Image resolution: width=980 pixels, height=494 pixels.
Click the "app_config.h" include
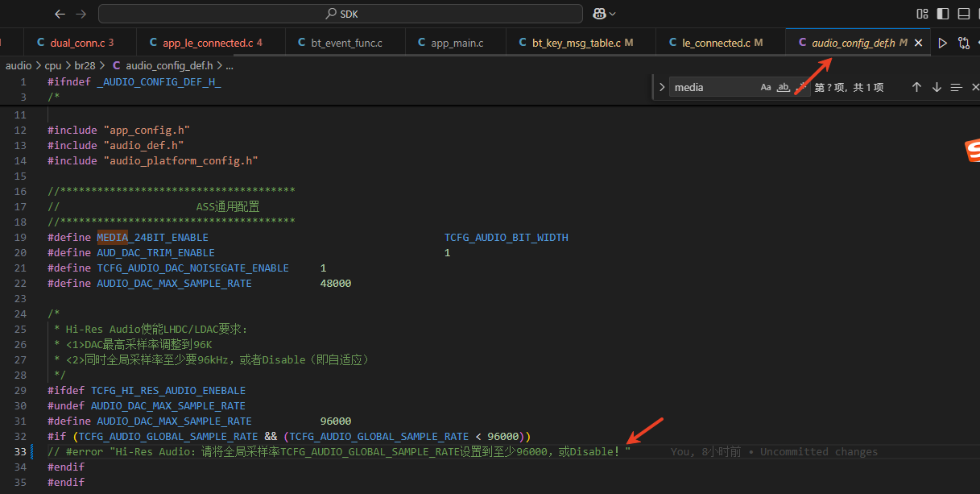(x=147, y=131)
